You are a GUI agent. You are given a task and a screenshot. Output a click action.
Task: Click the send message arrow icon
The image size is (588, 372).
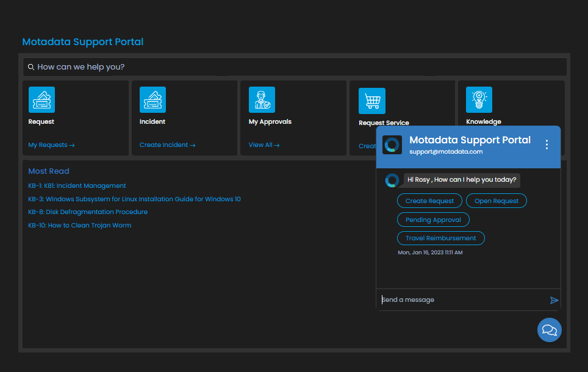[554, 301]
